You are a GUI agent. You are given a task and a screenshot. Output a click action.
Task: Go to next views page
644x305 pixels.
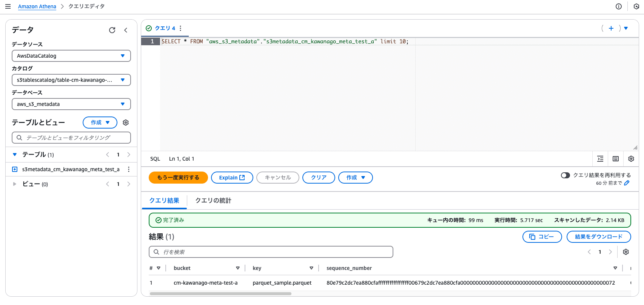(129, 184)
